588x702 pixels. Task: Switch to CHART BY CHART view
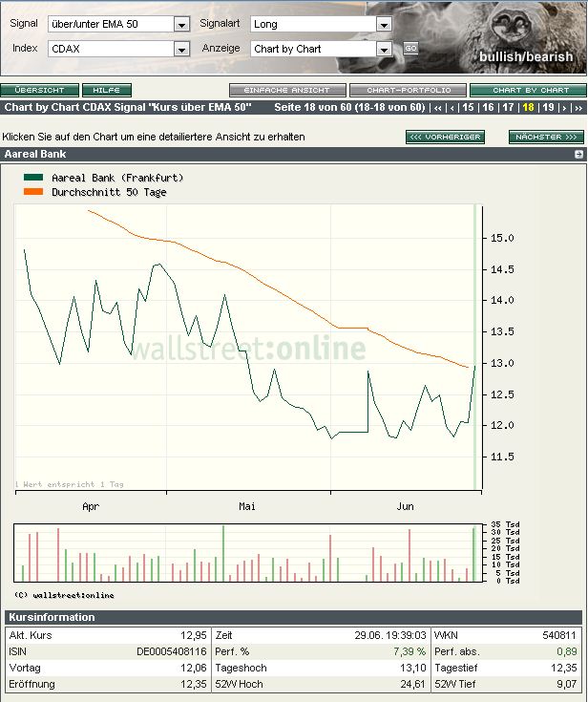(x=528, y=90)
